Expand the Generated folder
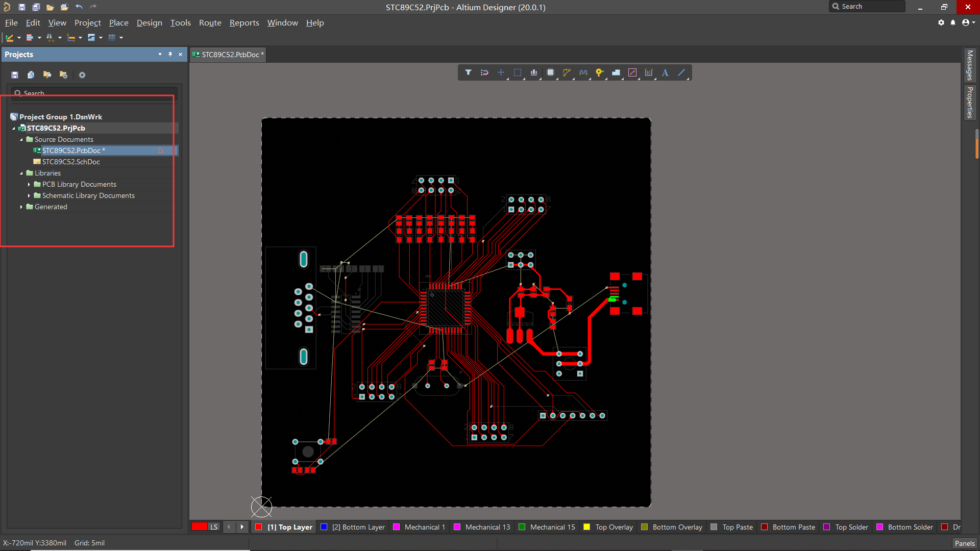 click(x=21, y=207)
